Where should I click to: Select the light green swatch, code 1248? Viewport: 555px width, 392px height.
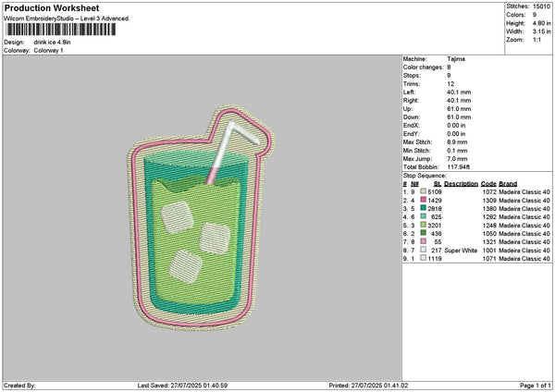coord(423,225)
